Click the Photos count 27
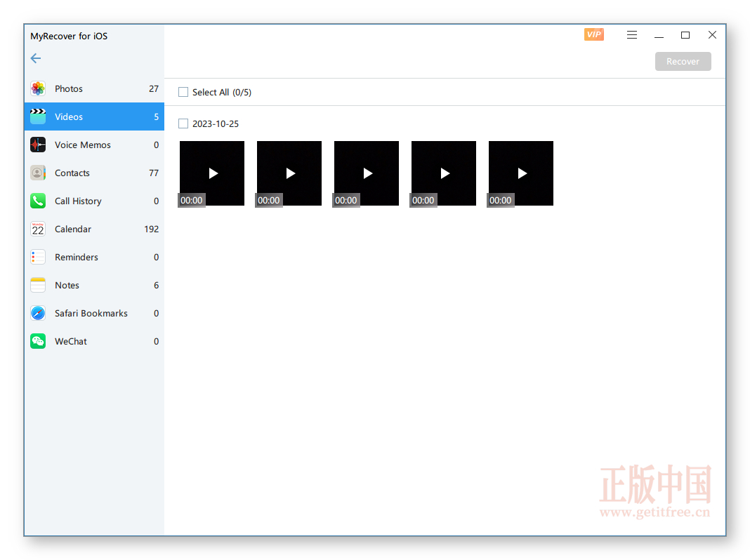 click(x=154, y=89)
